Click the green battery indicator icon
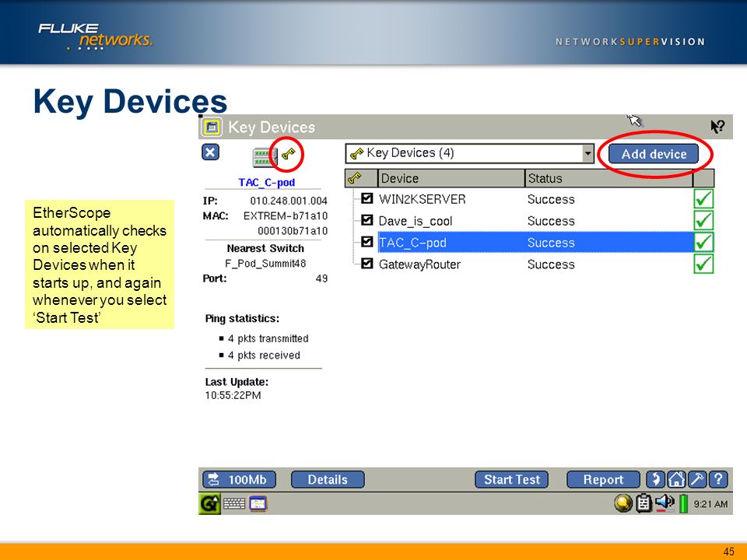 tap(683, 503)
